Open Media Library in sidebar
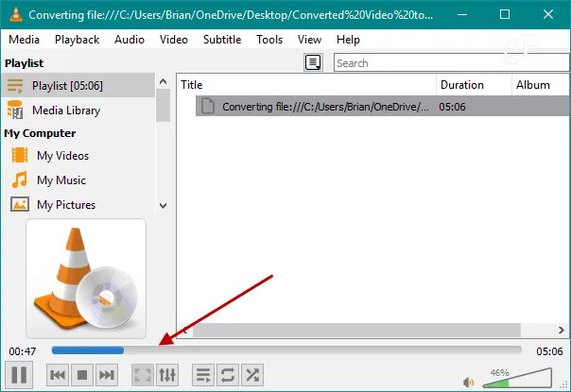Image resolution: width=571 pixels, height=392 pixels. click(78, 110)
